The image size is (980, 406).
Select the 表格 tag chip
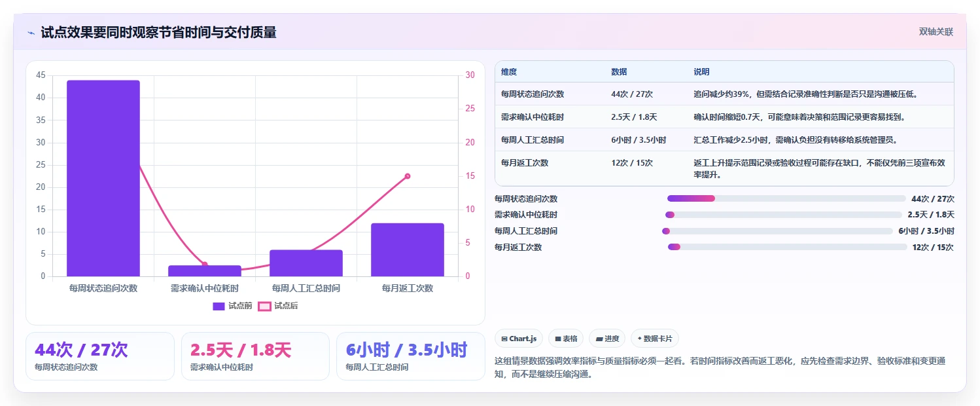(566, 339)
